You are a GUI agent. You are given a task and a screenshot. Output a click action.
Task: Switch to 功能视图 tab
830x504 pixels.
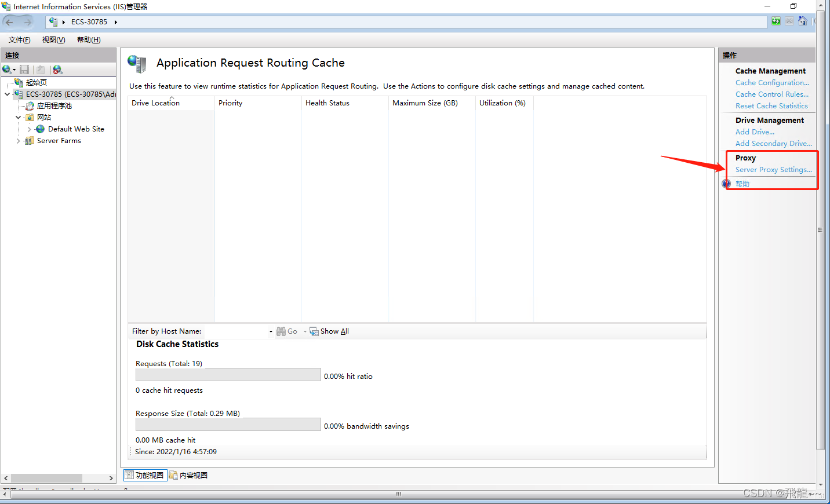[145, 476]
